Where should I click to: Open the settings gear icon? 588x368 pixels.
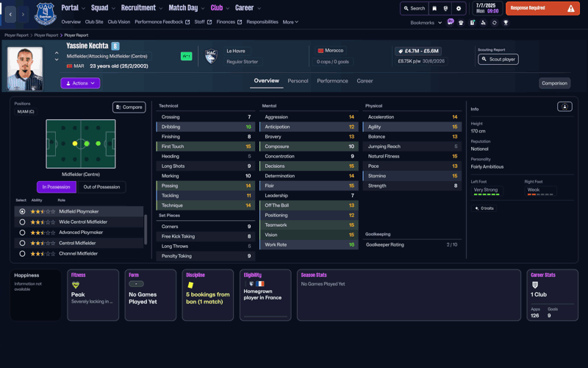[x=459, y=9]
